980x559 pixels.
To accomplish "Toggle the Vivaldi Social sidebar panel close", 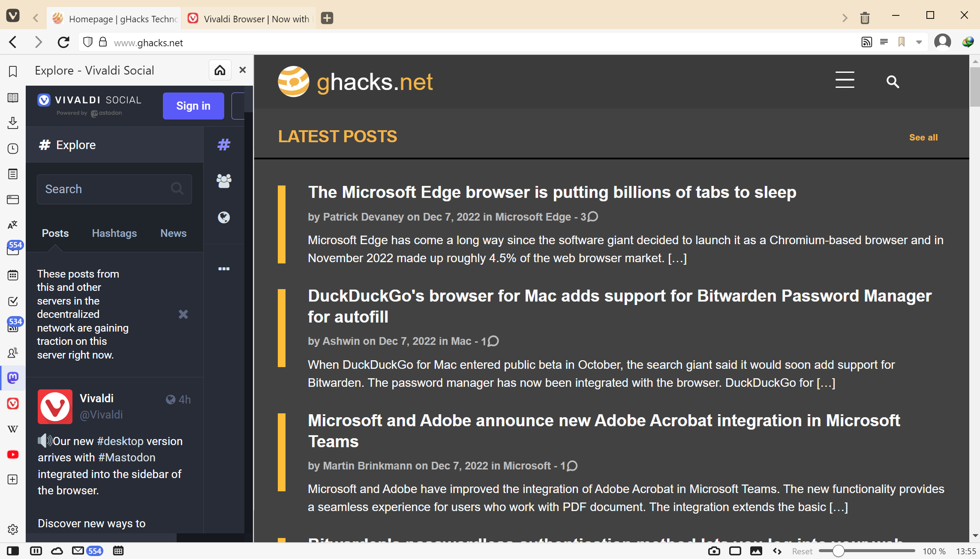I will click(242, 70).
